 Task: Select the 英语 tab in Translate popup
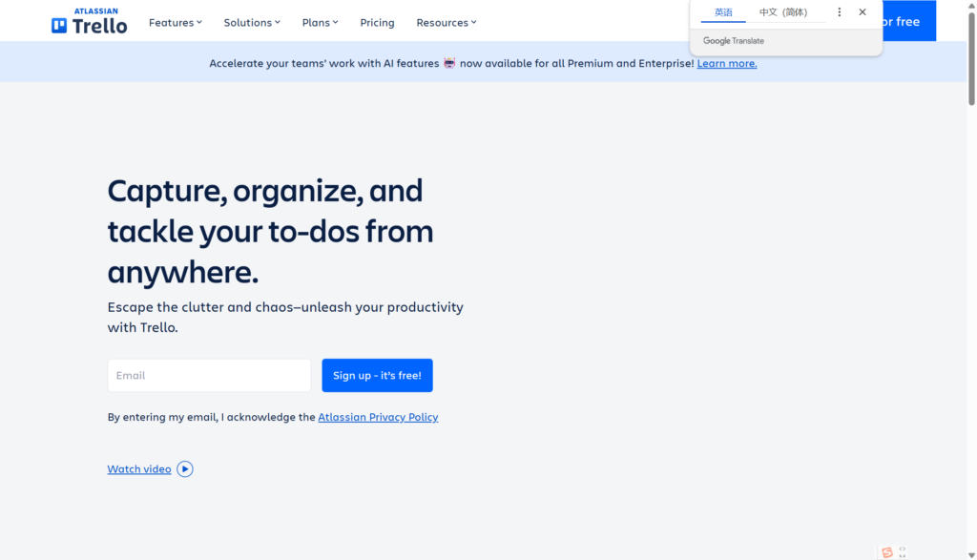[723, 12]
